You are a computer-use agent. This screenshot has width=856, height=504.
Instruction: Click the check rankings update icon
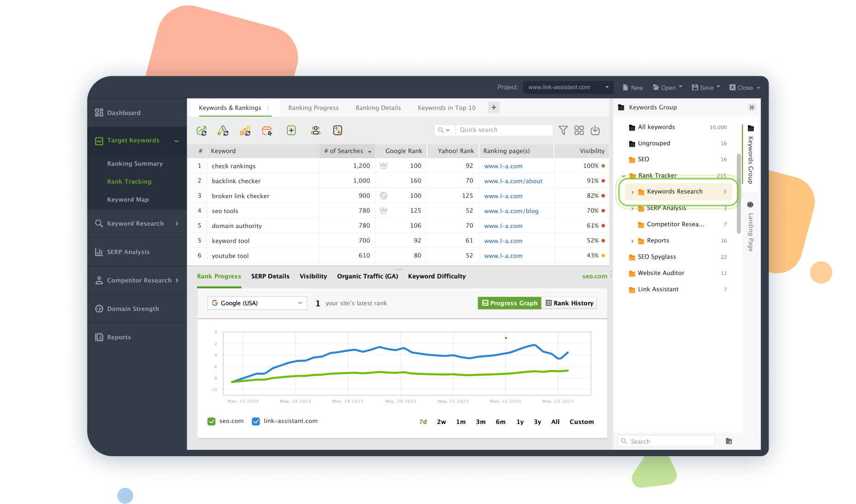click(x=202, y=131)
